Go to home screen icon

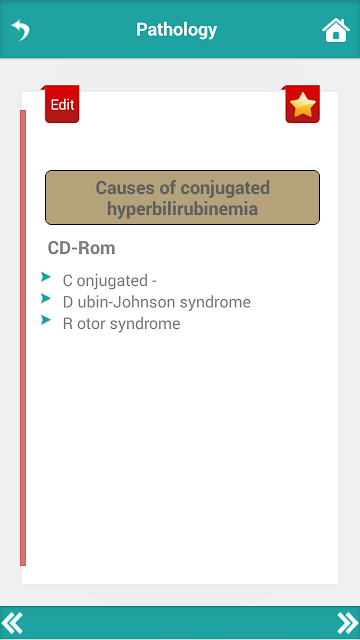pos(336,30)
